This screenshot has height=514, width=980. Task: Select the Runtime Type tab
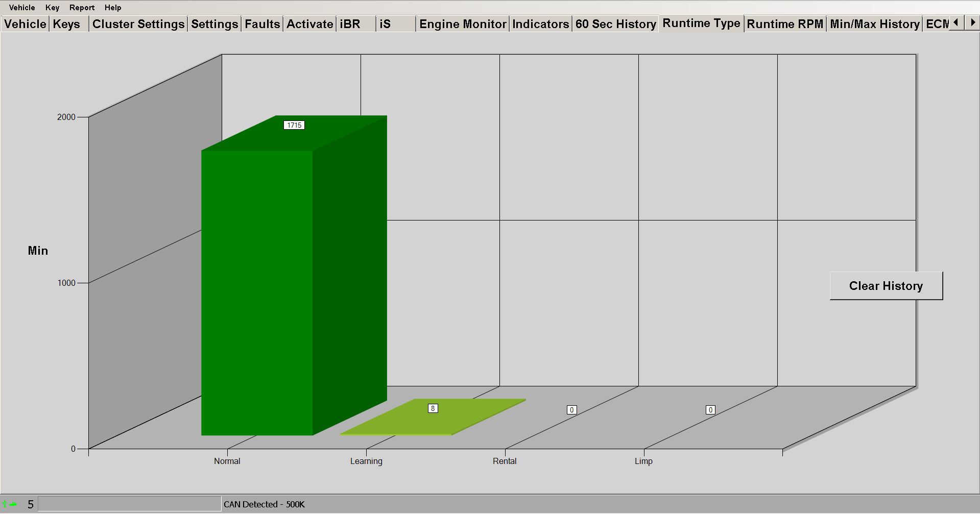tap(701, 23)
